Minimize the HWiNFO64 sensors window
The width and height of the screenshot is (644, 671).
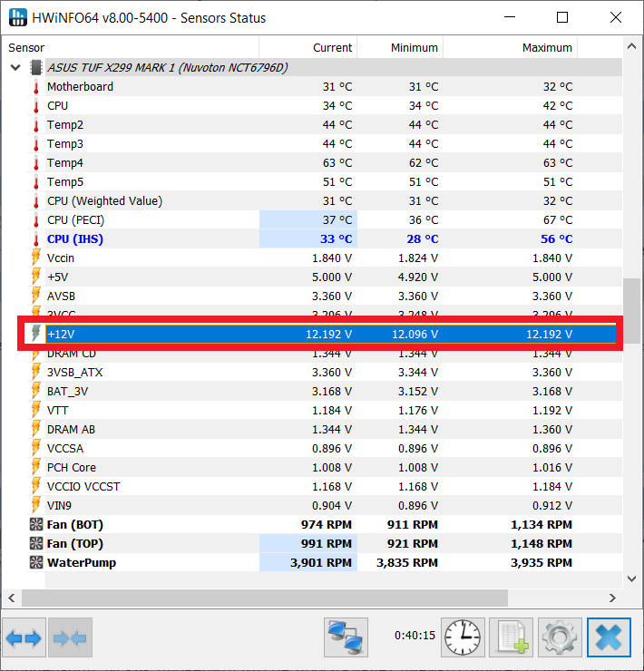(510, 17)
